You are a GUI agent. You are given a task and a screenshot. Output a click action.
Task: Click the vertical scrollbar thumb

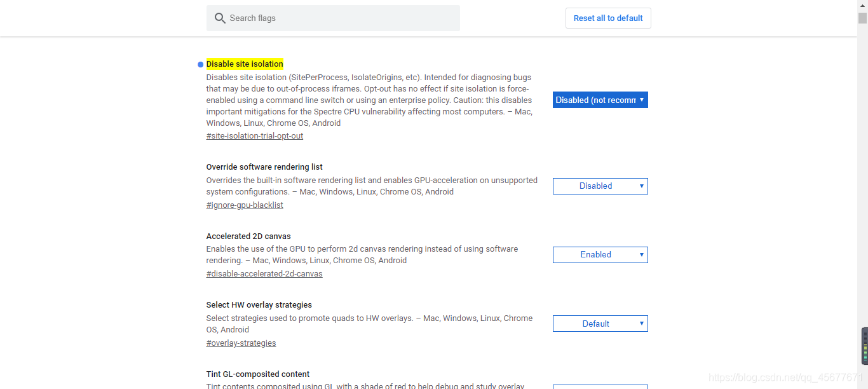pos(862,18)
